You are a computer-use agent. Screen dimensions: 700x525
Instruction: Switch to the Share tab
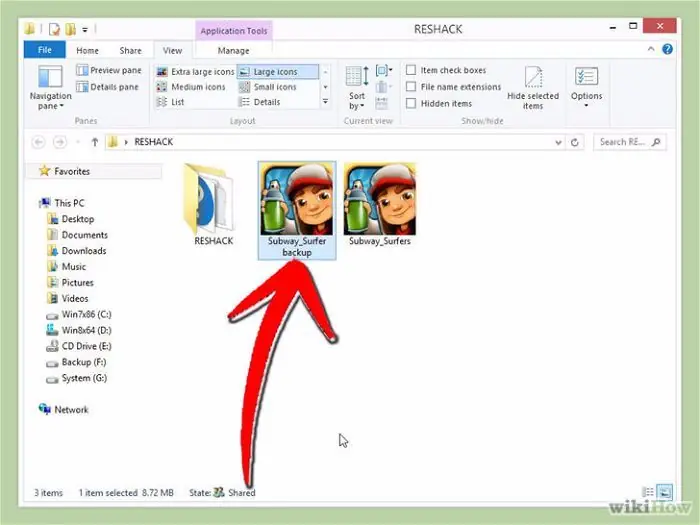click(130, 50)
